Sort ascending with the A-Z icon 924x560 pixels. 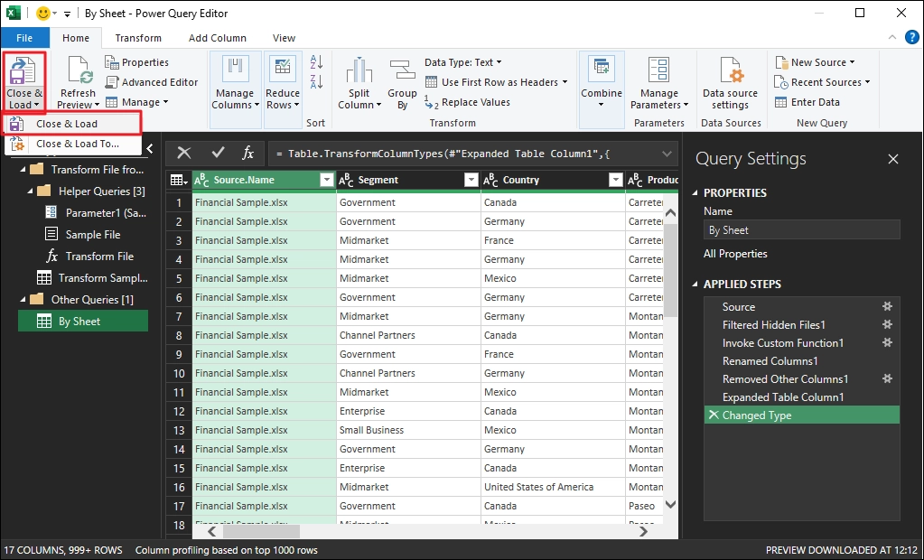[316, 62]
